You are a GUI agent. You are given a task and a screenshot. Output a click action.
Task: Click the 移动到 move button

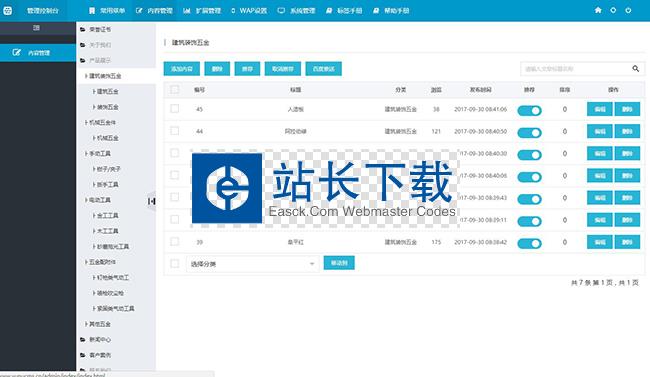[x=339, y=263]
